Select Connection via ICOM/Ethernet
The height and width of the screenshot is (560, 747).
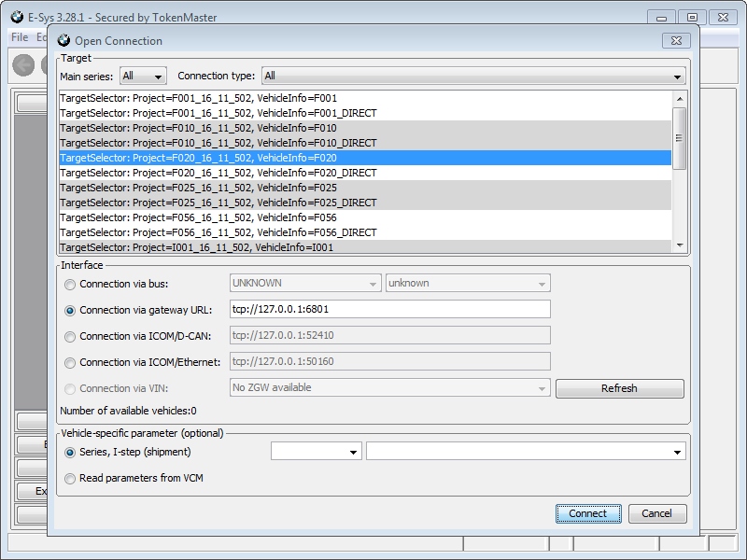pyautogui.click(x=70, y=361)
